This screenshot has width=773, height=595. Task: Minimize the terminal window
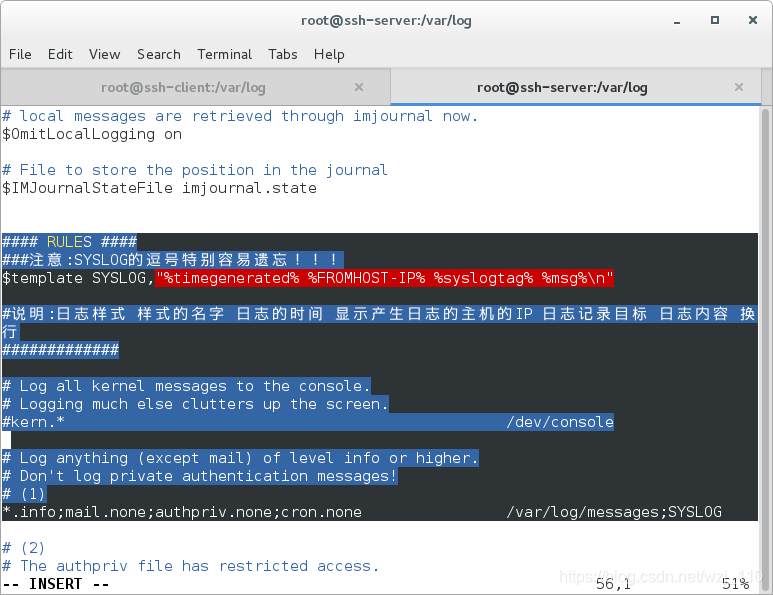pos(677,21)
